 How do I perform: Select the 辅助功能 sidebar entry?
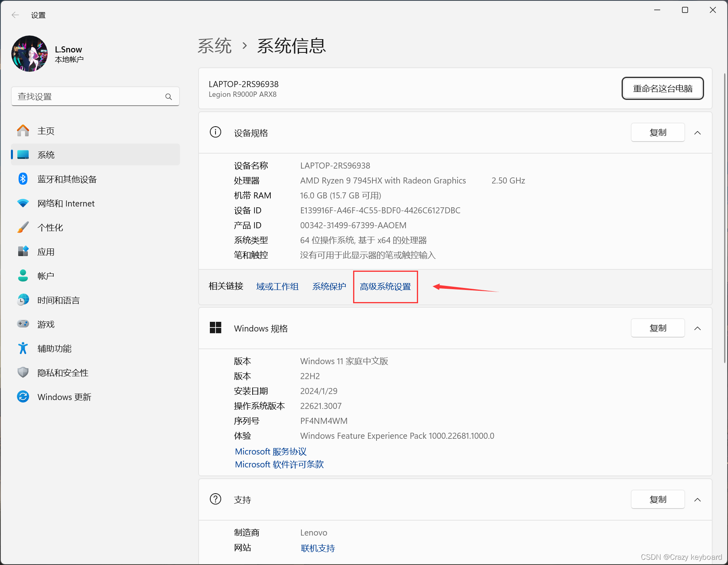coord(95,348)
